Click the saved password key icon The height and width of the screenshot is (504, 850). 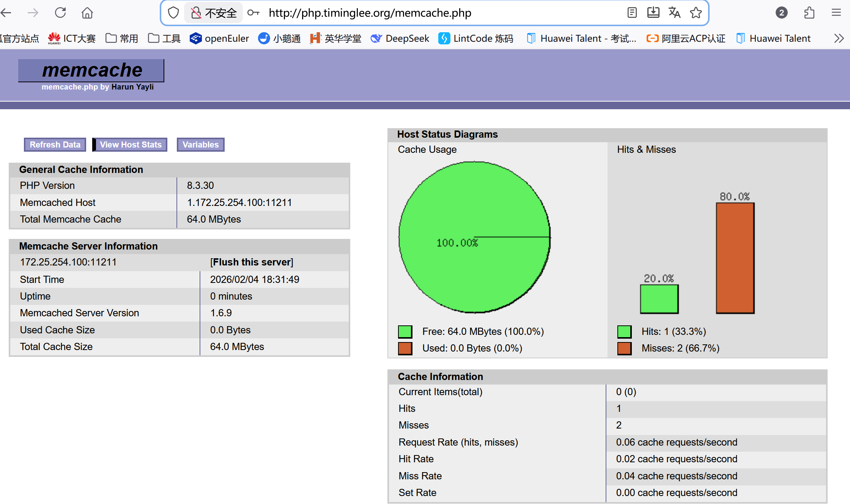(x=253, y=13)
